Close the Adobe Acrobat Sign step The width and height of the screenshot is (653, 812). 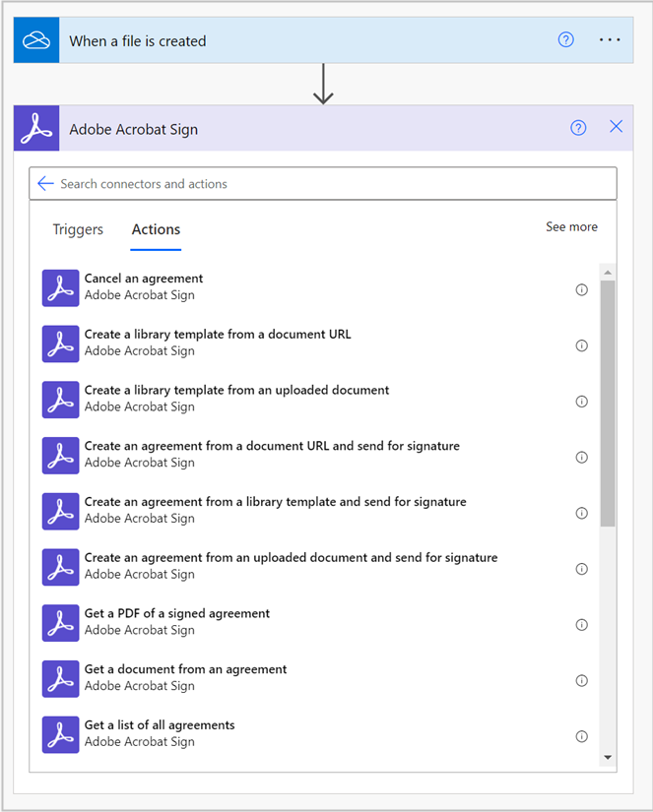[x=616, y=126]
